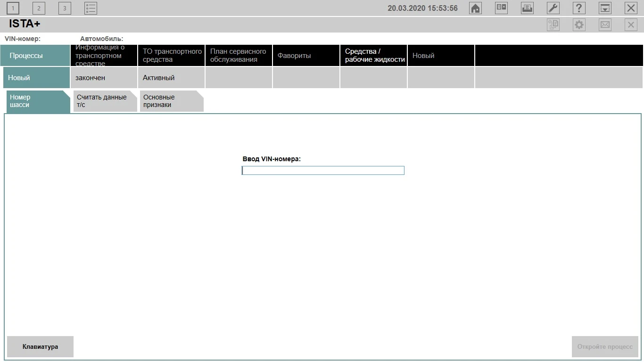Viewport: 644px width, 362px height.
Task: Click the Автомобиль header label
Action: 102,39
